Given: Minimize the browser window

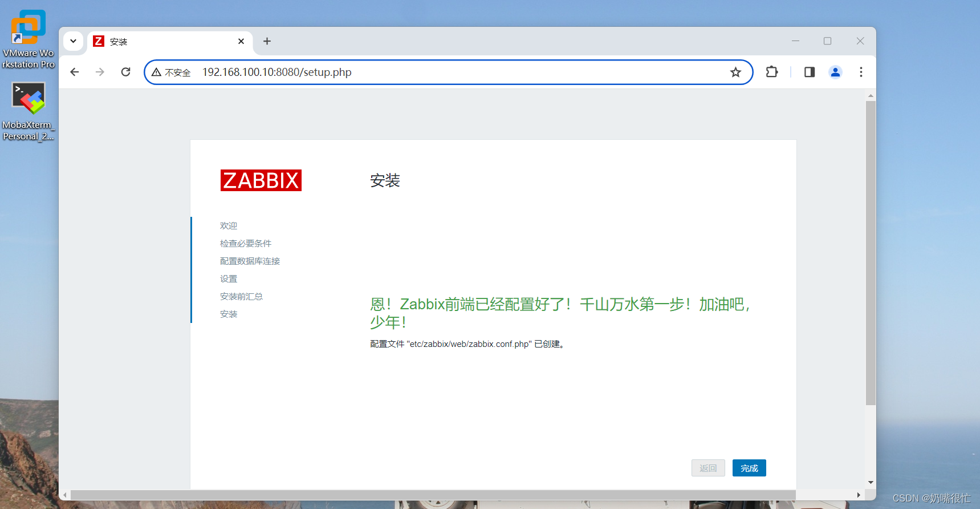Looking at the screenshot, I should point(795,41).
